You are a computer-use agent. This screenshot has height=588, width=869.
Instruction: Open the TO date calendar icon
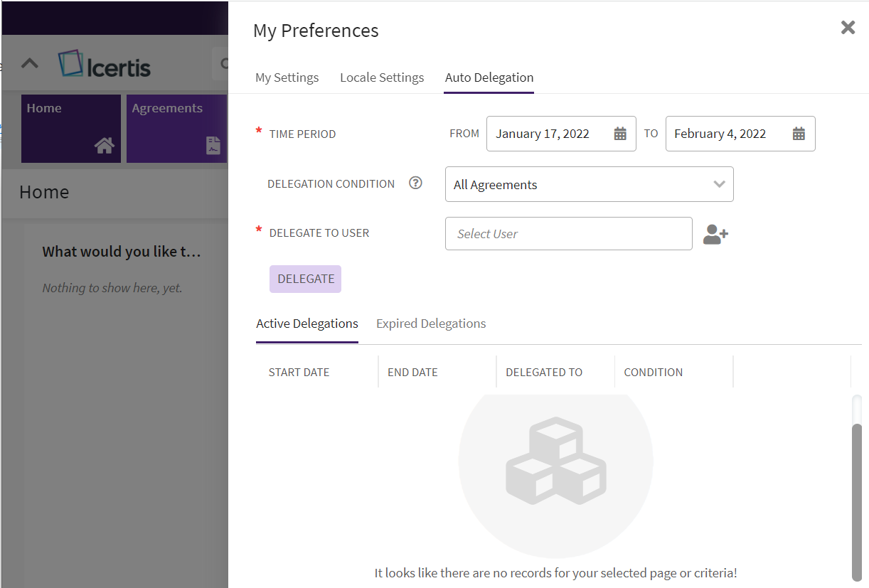[798, 134]
